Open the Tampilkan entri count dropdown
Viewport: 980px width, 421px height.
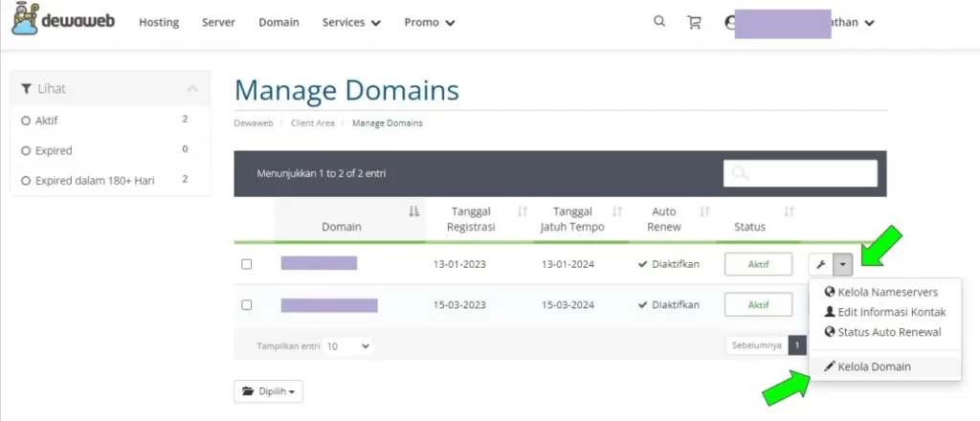347,345
